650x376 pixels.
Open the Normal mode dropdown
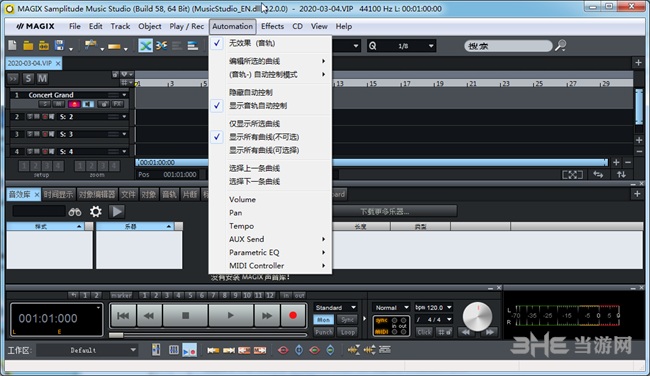point(391,308)
